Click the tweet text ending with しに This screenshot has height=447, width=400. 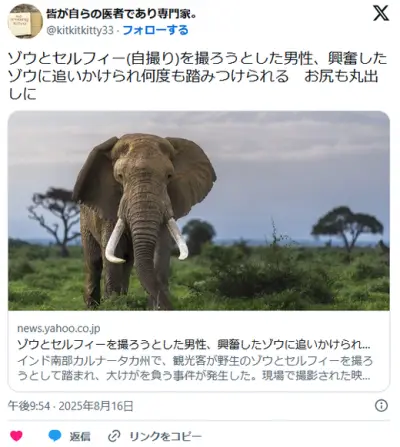click(x=22, y=94)
